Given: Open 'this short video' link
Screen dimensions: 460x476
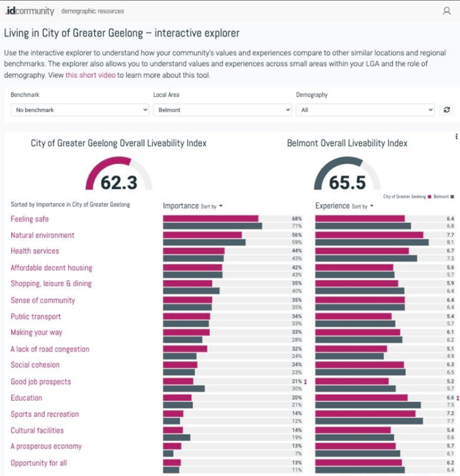Looking at the screenshot, I should tap(91, 75).
